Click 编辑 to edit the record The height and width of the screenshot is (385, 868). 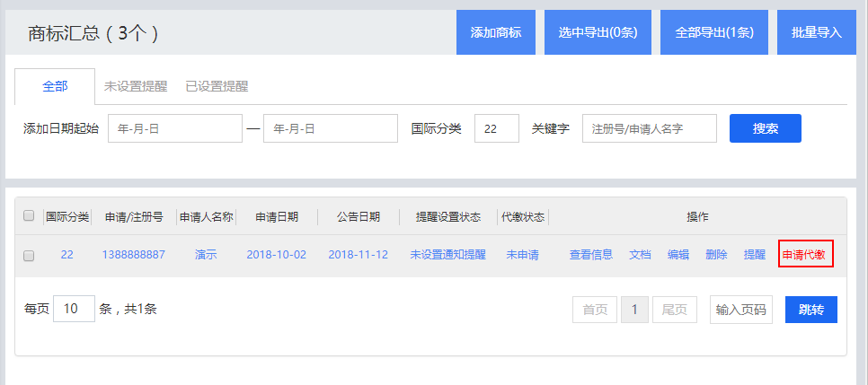pos(678,255)
